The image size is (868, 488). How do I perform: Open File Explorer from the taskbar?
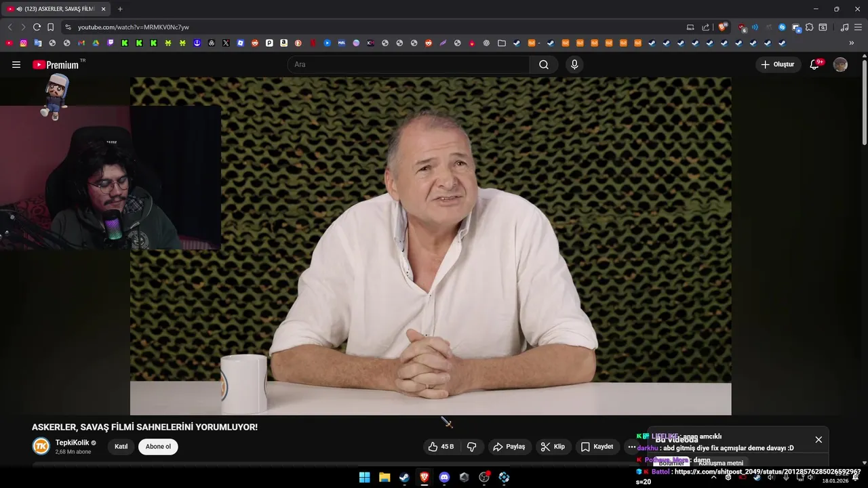pos(384,477)
